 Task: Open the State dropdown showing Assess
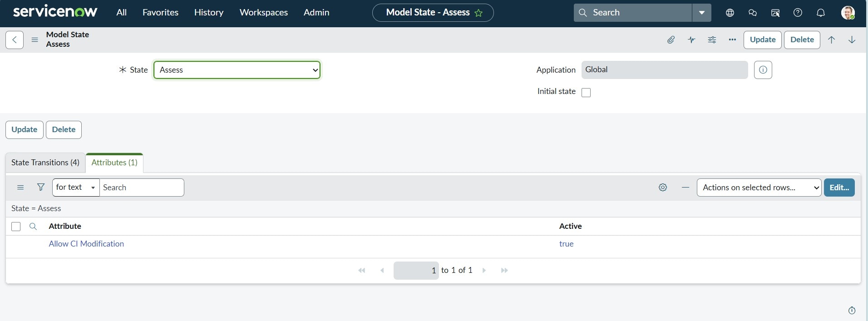tap(237, 70)
